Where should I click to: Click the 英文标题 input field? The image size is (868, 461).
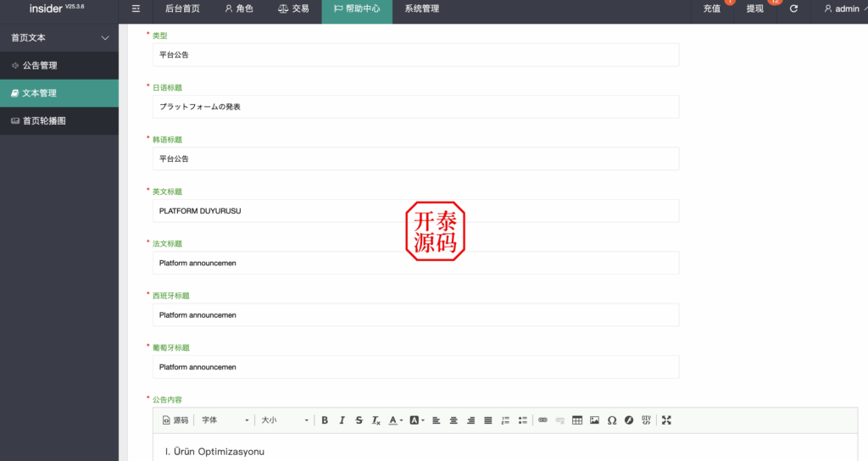coord(415,211)
